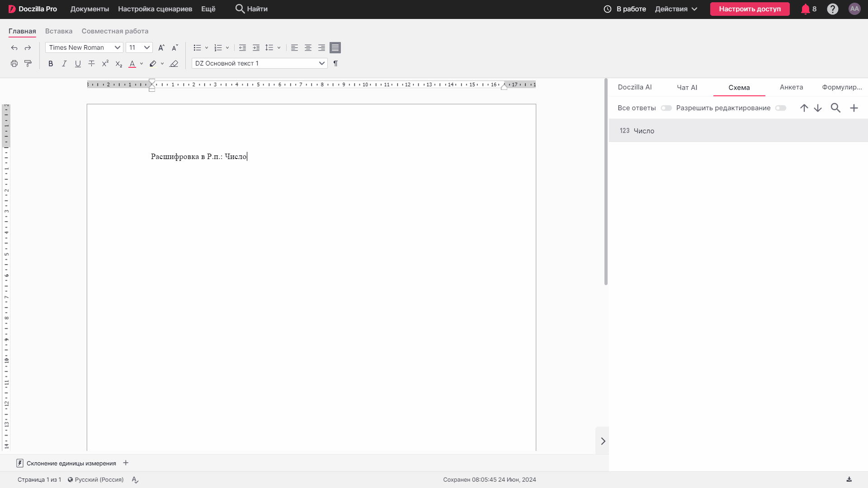Open DZ Основной текст 1 style dropdown

(259, 64)
